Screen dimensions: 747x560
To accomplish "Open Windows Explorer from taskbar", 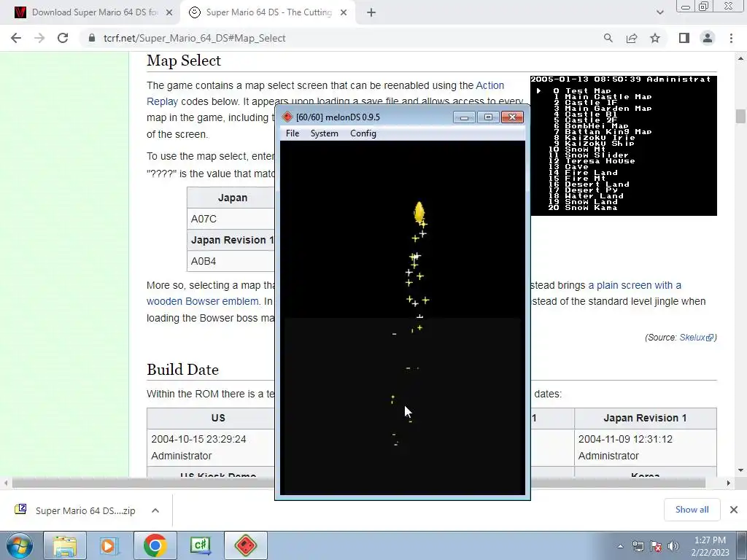I will click(x=65, y=545).
